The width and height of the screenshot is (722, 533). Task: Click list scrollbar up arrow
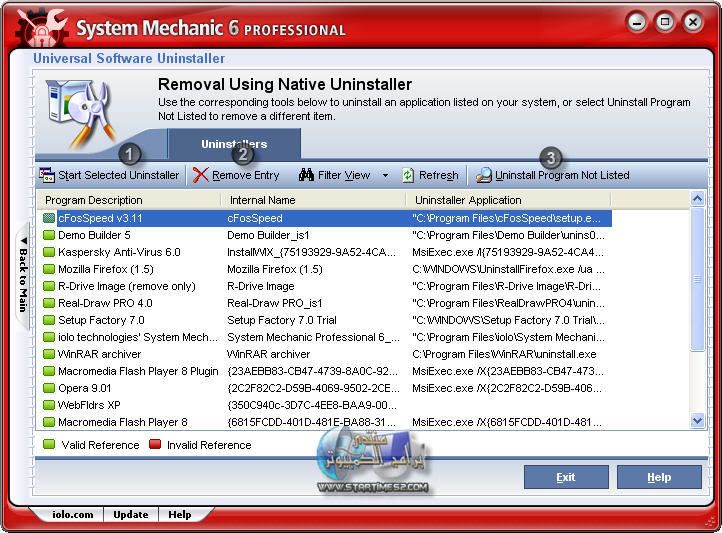point(698,198)
